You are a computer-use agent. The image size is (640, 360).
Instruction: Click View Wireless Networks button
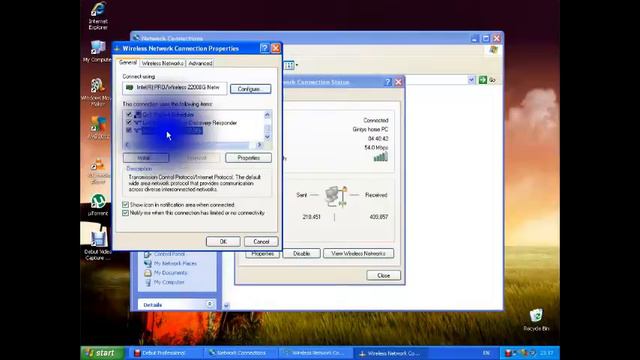(x=358, y=253)
